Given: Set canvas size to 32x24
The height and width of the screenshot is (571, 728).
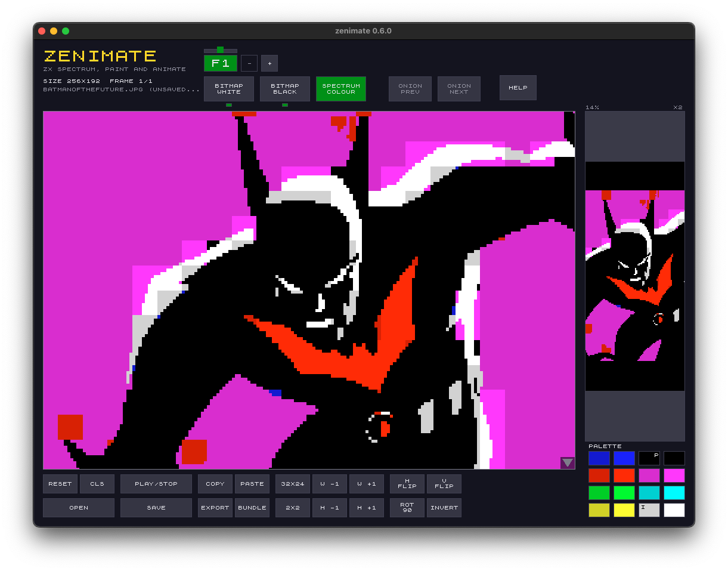Looking at the screenshot, I should click(293, 484).
